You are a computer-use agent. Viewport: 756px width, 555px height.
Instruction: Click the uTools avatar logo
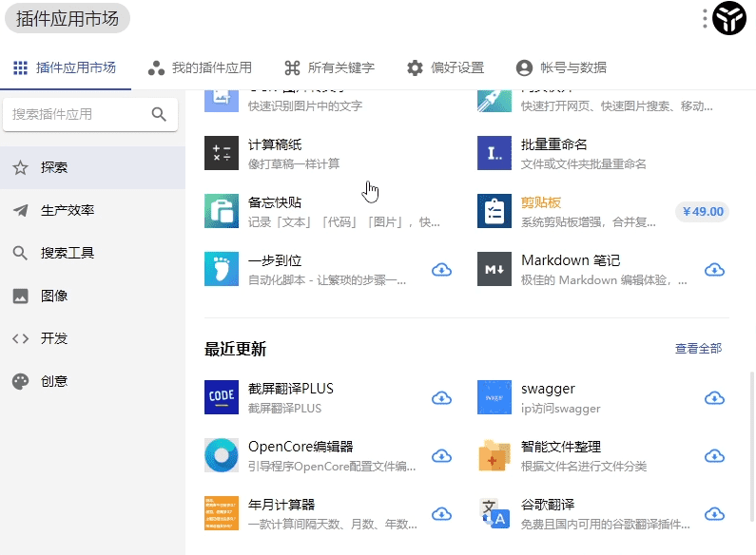click(730, 18)
